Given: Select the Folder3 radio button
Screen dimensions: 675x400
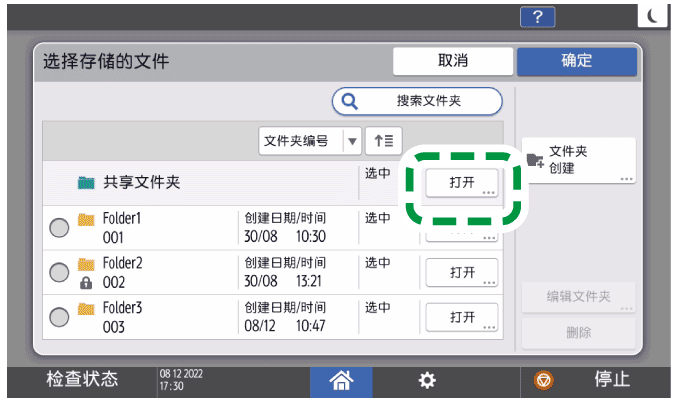Looking at the screenshot, I should coord(59,317).
